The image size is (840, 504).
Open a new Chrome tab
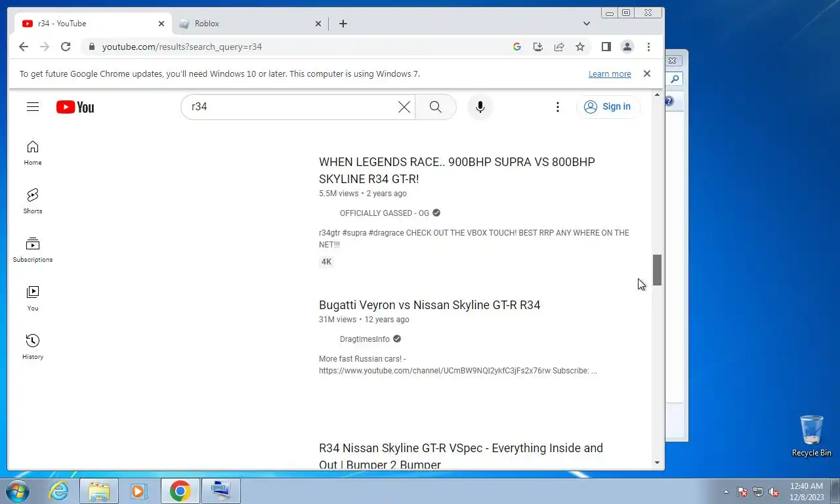[x=343, y=24]
